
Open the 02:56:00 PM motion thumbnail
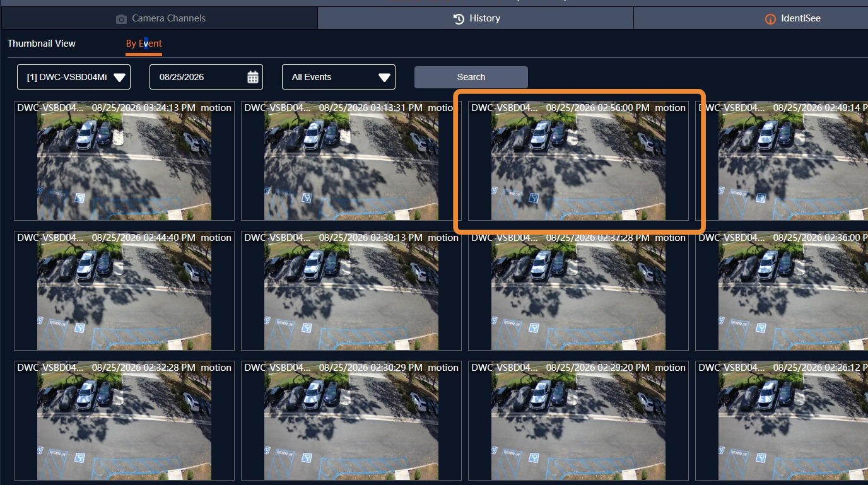pos(578,161)
